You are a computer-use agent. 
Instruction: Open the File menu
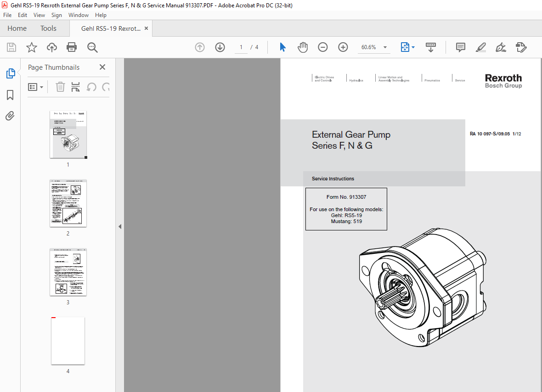click(7, 15)
